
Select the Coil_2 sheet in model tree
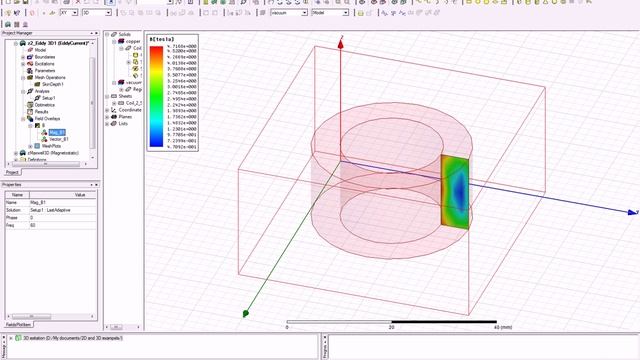130,103
